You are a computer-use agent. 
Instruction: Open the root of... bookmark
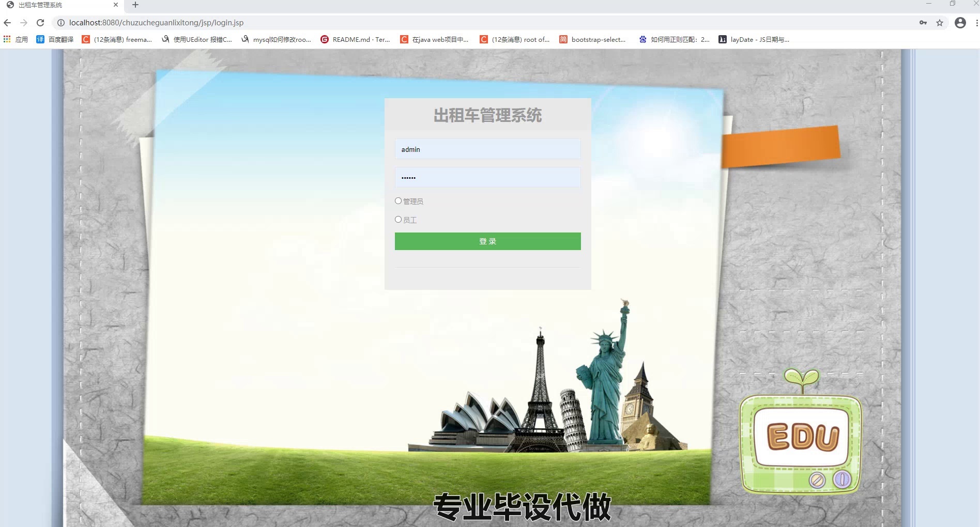[x=515, y=39]
